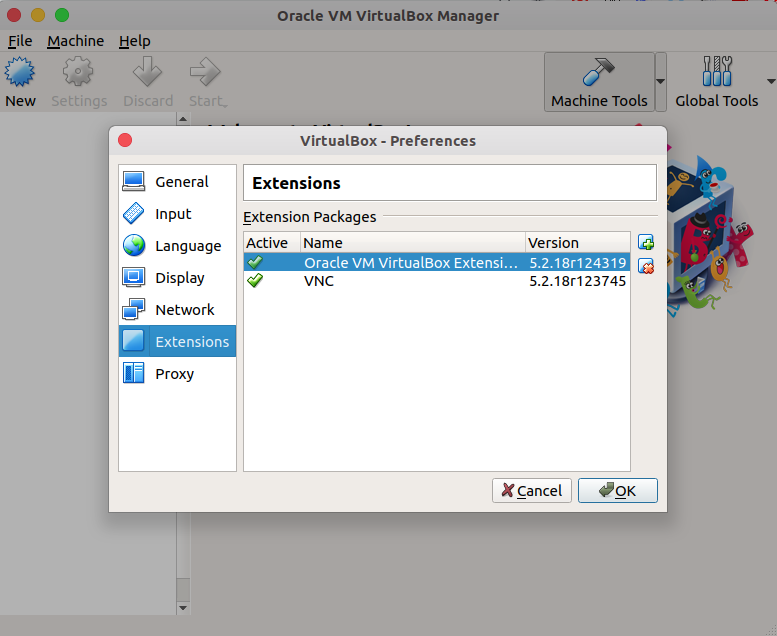
Task: Sort by the Name column header
Action: 413,242
